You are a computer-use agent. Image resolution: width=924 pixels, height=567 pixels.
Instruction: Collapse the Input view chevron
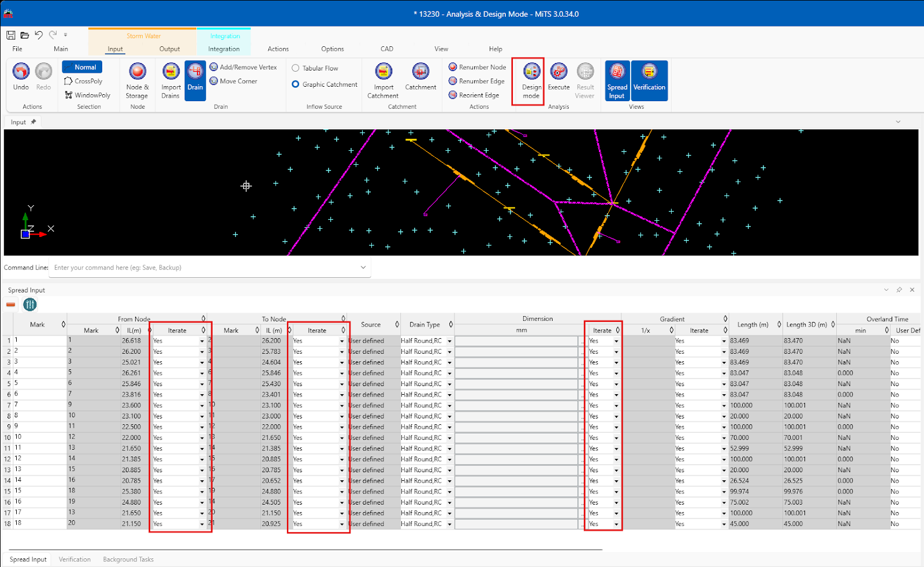tap(898, 121)
